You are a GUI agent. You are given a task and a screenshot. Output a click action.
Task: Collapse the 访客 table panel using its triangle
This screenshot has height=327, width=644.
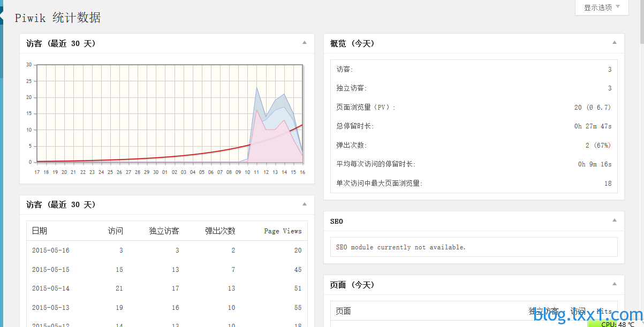[304, 204]
